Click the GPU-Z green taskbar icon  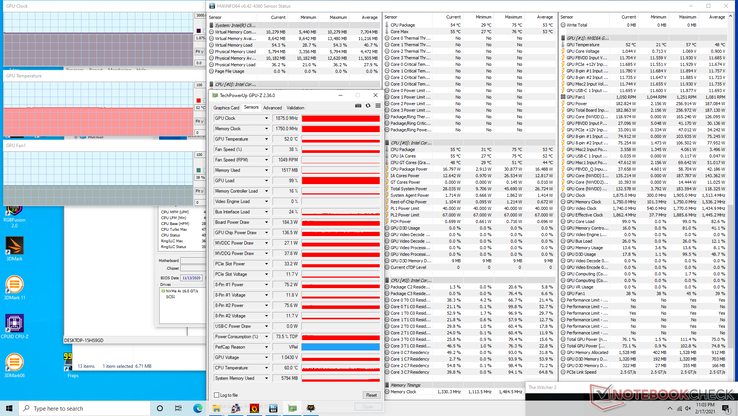click(292, 408)
